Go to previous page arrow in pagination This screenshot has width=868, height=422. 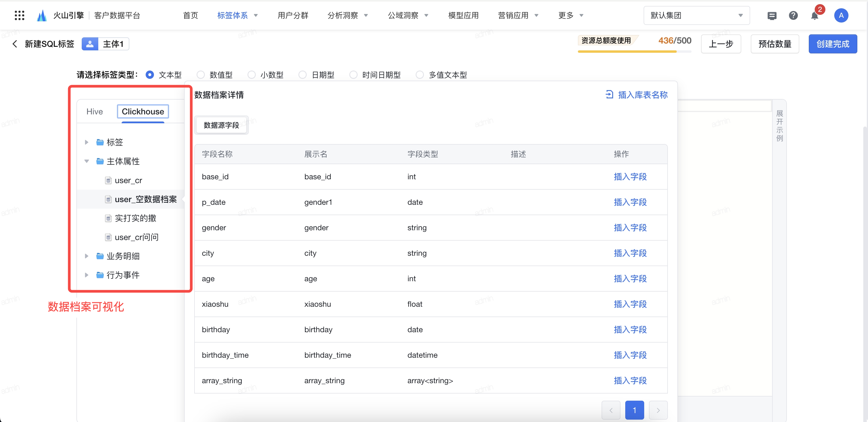coord(610,410)
